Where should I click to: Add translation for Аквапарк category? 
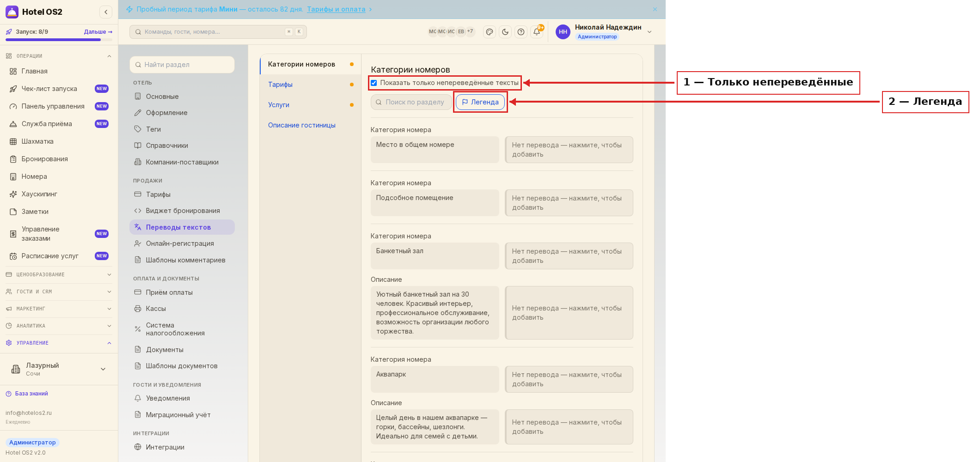click(569, 379)
